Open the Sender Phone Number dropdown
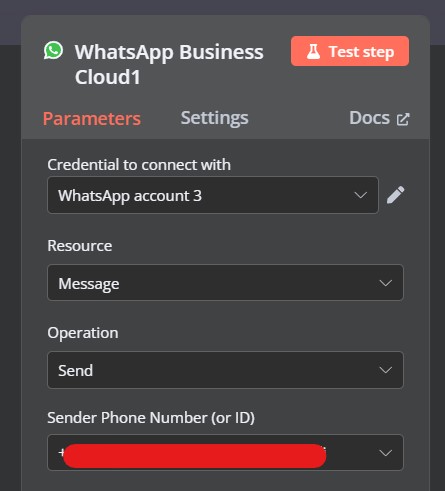 tap(226, 453)
